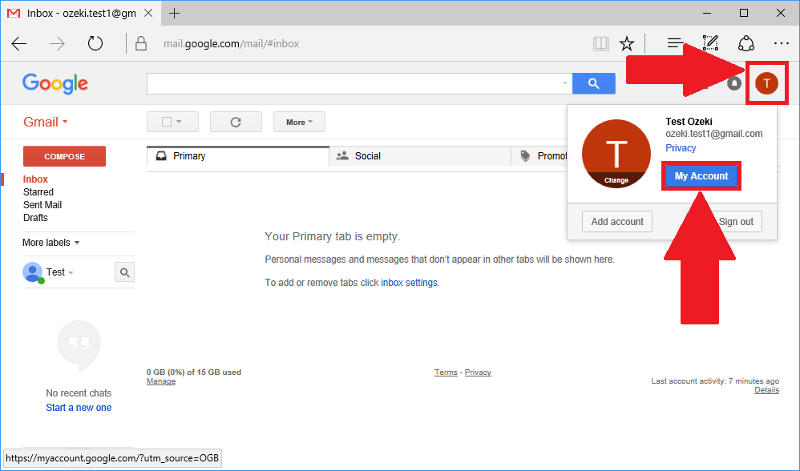Click the browser refresh icon
800x471 pixels.
(95, 43)
